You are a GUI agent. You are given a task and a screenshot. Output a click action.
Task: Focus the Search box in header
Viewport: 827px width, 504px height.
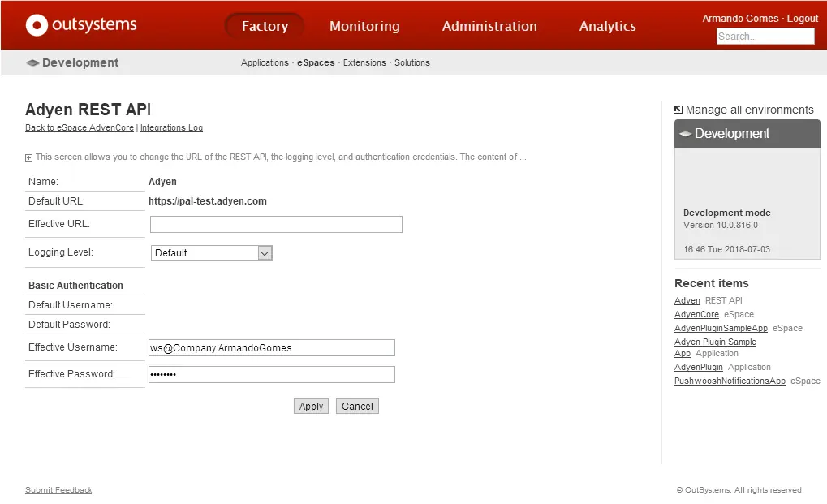click(765, 37)
